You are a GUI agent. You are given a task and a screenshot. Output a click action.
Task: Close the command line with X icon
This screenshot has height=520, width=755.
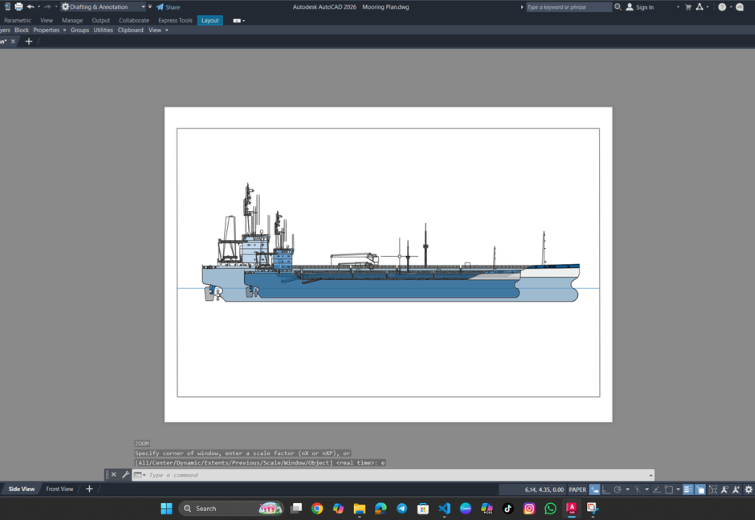pyautogui.click(x=114, y=475)
